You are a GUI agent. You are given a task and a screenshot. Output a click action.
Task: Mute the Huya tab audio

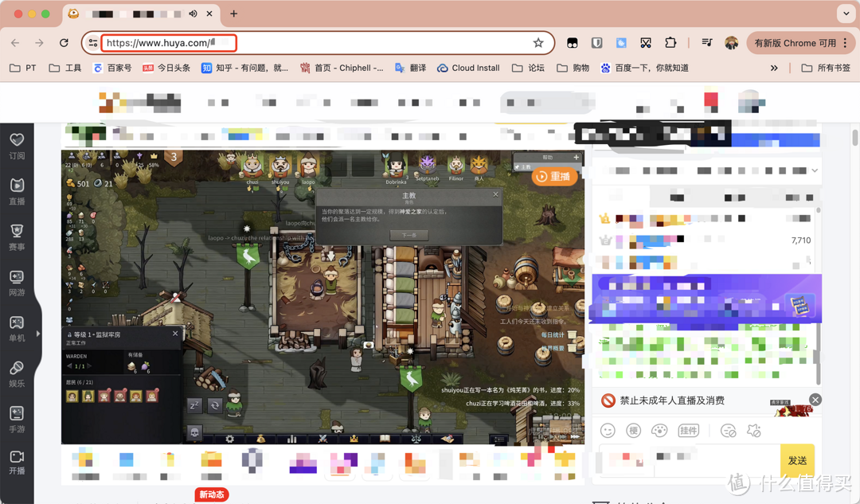pos(193,14)
